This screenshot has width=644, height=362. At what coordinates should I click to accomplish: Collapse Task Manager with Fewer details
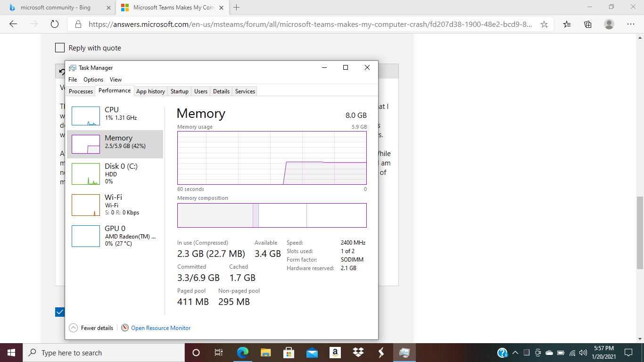[91, 328]
